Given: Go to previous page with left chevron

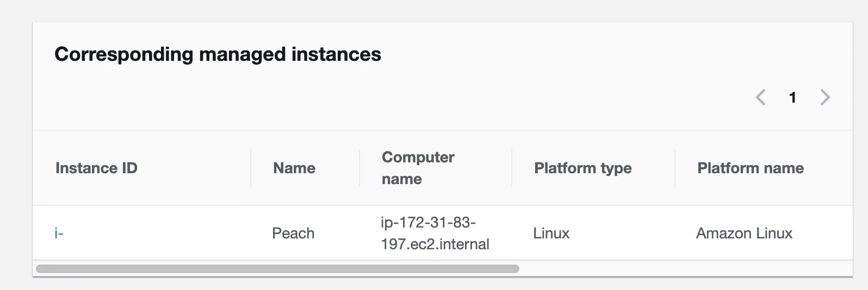Looking at the screenshot, I should tap(761, 97).
